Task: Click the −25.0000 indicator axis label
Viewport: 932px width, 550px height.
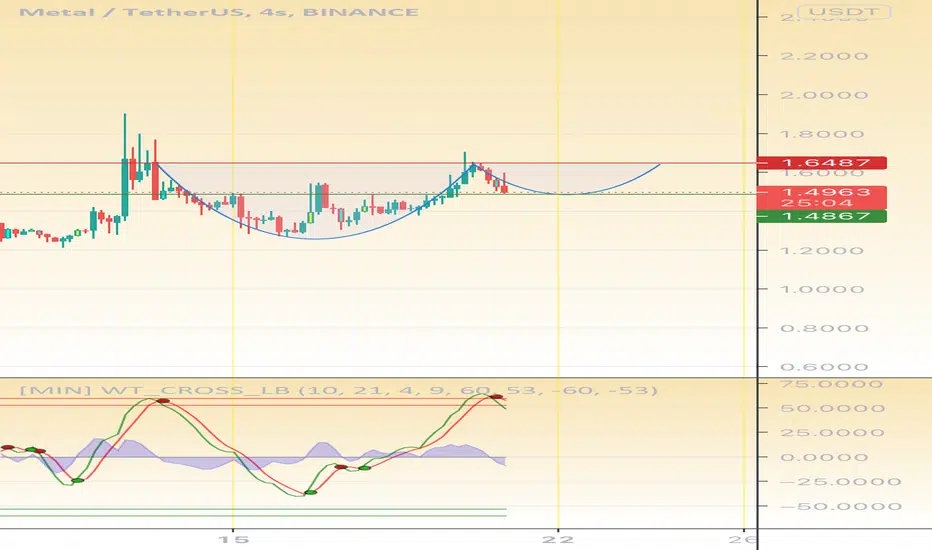Action: coord(840,482)
